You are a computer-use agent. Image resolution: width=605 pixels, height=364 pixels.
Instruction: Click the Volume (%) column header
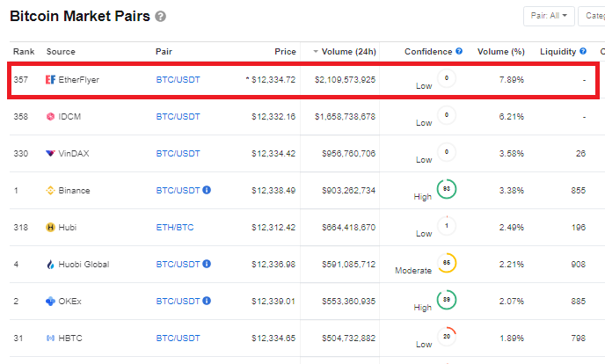(501, 52)
